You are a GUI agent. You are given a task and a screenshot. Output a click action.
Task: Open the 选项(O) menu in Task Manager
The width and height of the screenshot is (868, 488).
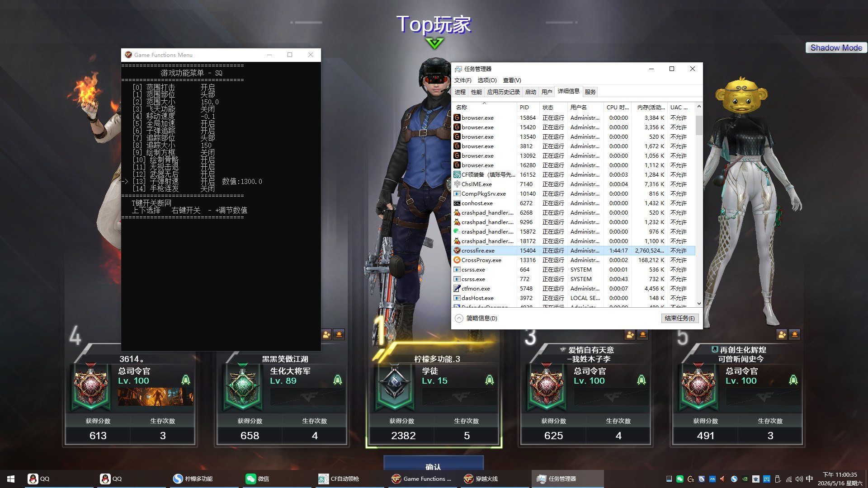[487, 80]
